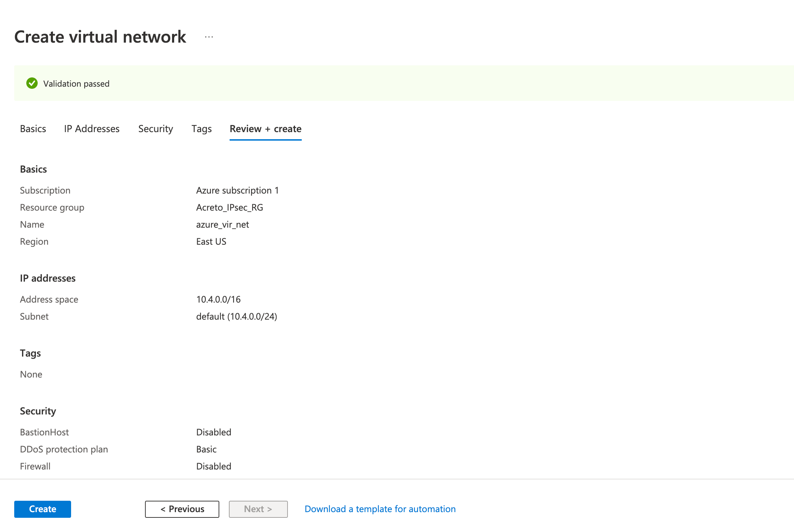The height and width of the screenshot is (532, 794).
Task: Click the Subscription field label
Action: 45,190
